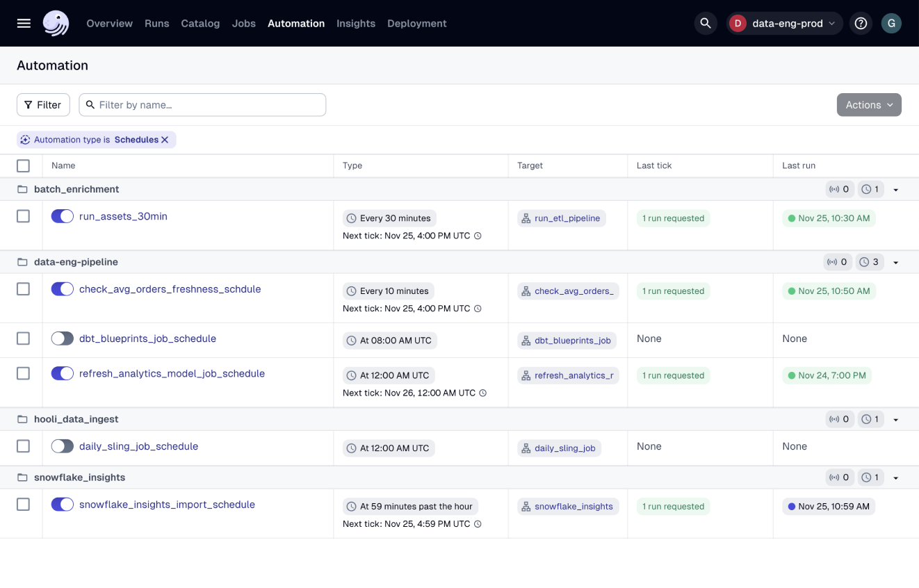Open the Actions dropdown

tap(869, 104)
